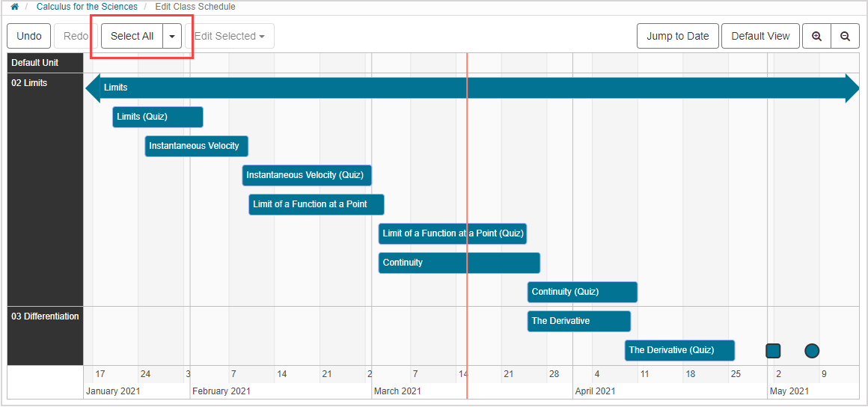868x407 pixels.
Task: Click the Undo button
Action: 29,36
